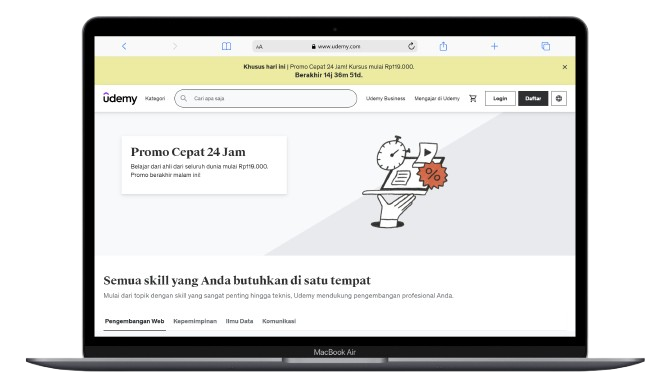Click the 'Berakhir 14j 36m 51d.' countdown text
Viewport: 666px width, 375px height.
coord(329,75)
